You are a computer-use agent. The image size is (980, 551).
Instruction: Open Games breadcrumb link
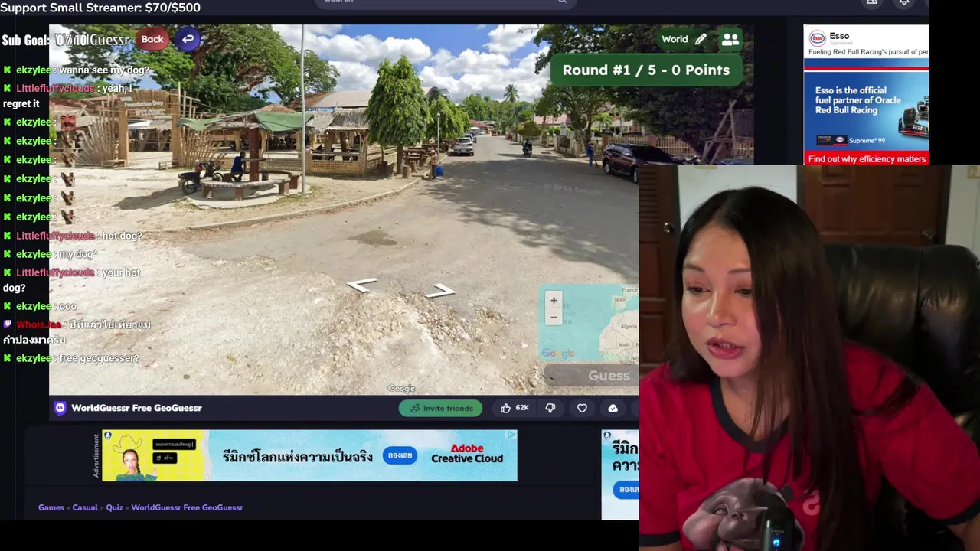(51, 507)
